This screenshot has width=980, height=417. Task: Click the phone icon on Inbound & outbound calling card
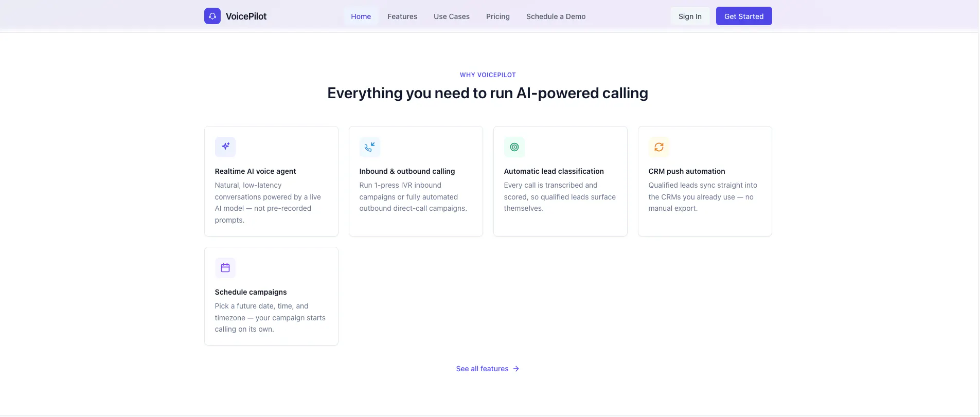pos(370,147)
